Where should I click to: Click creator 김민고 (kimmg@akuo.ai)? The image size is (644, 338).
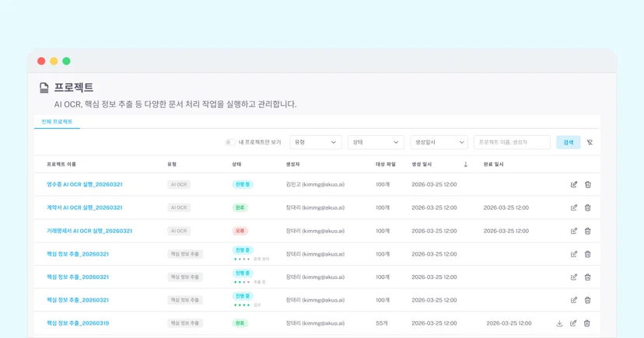pyautogui.click(x=315, y=185)
